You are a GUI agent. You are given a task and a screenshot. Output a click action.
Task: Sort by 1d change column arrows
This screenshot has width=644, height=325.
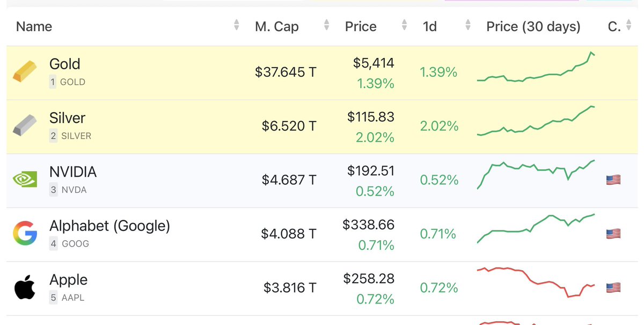tap(468, 25)
